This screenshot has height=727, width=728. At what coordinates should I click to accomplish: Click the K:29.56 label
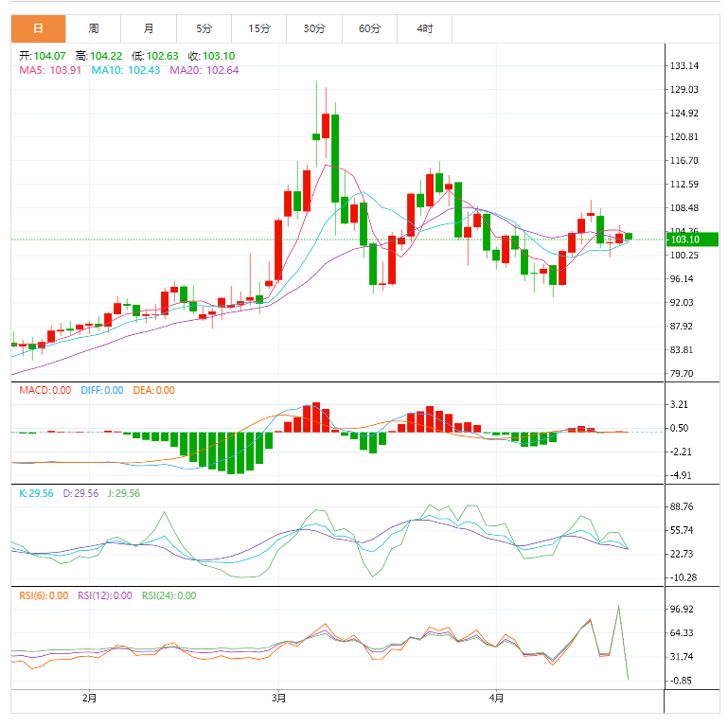36,493
